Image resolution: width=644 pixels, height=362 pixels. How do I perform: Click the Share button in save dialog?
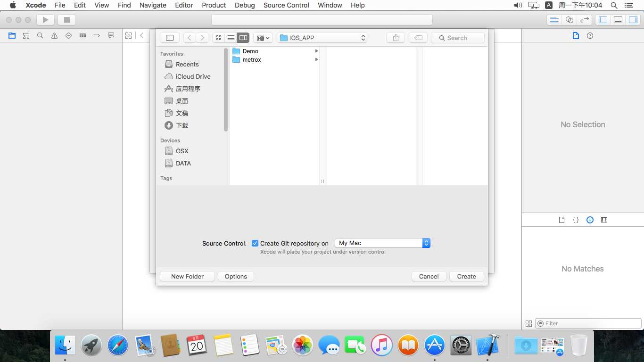coord(396,38)
